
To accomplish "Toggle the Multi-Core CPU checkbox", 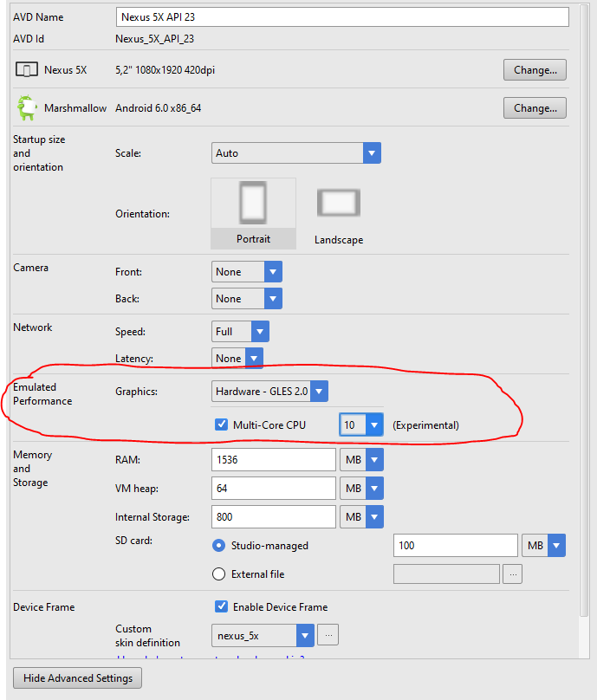I will tap(221, 425).
